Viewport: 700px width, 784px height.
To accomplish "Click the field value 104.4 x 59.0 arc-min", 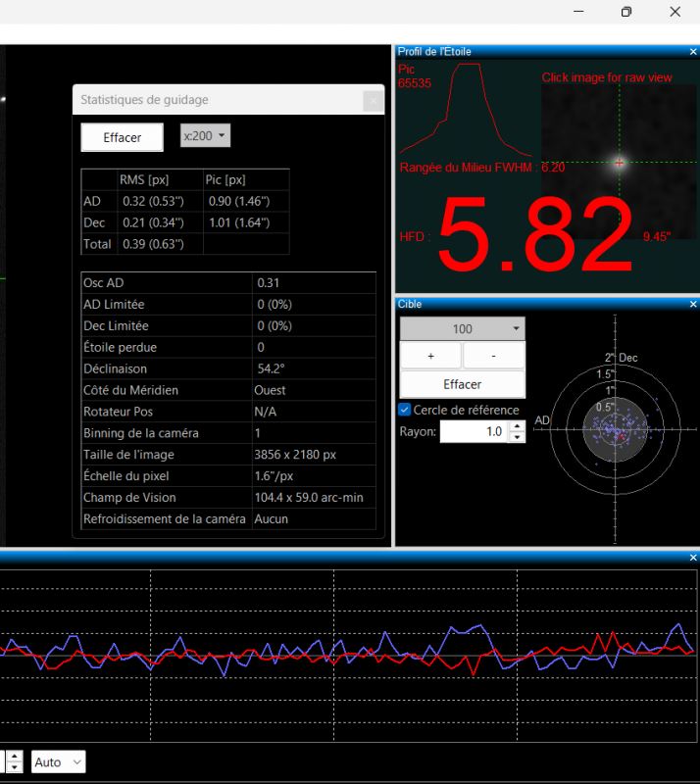I will pyautogui.click(x=309, y=498).
